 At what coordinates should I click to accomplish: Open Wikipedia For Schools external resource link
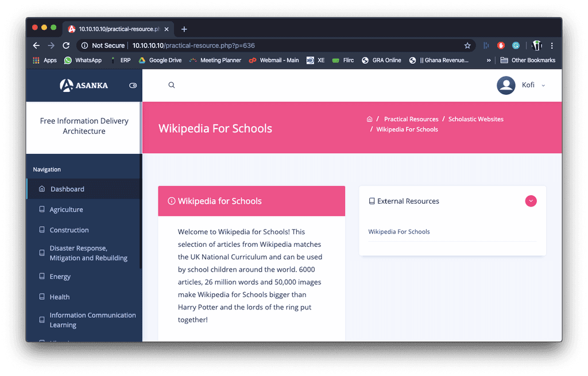pos(399,232)
